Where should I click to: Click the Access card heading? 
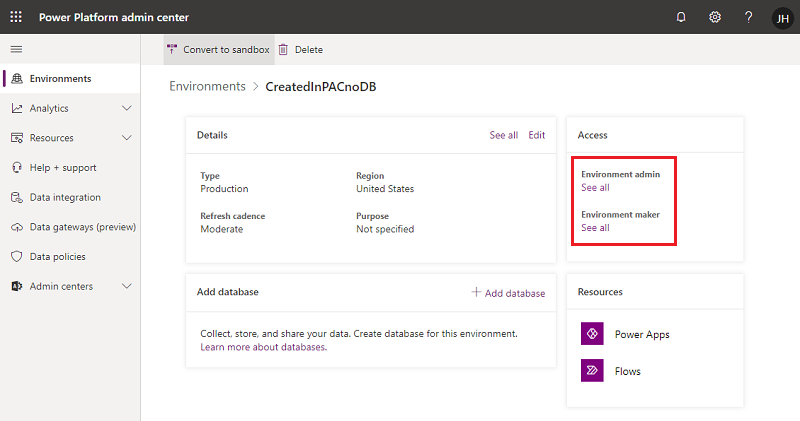click(592, 135)
